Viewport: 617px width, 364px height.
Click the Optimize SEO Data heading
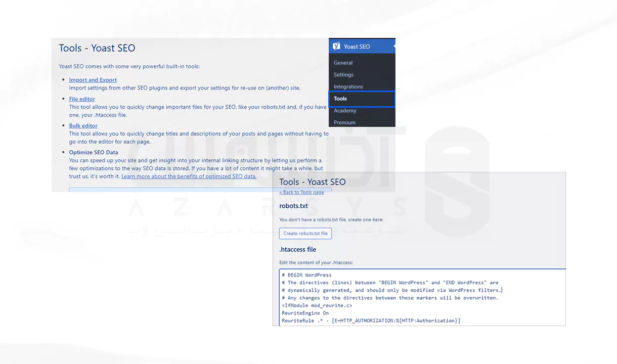click(94, 152)
